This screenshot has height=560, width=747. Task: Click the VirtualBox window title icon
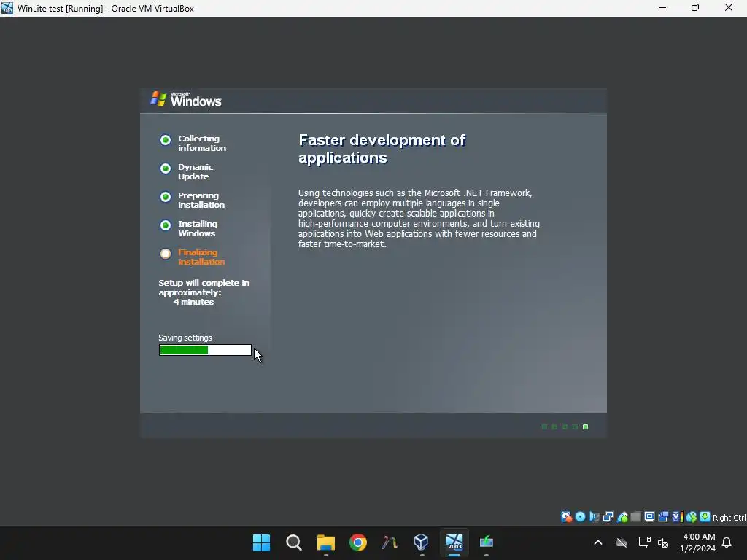(7, 8)
